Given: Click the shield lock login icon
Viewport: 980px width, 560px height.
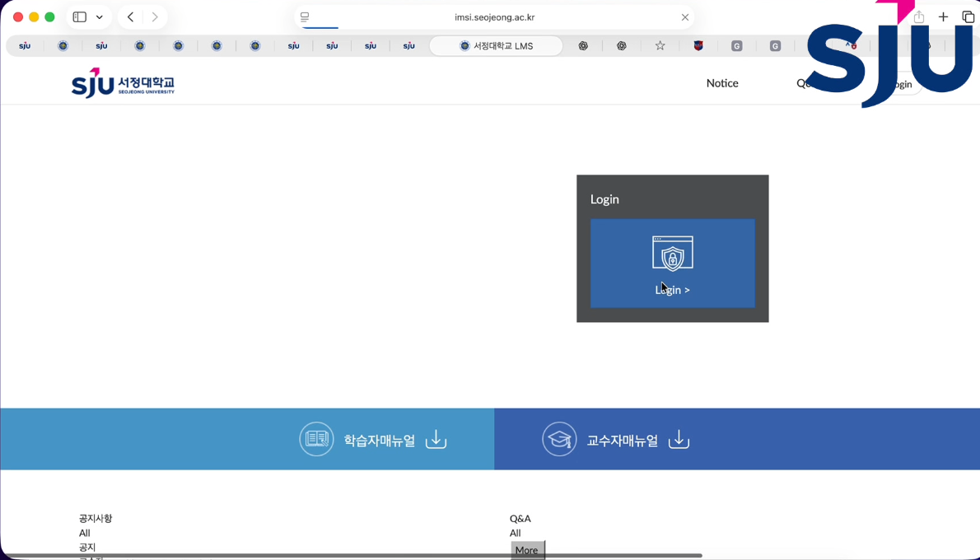Looking at the screenshot, I should tap(672, 253).
